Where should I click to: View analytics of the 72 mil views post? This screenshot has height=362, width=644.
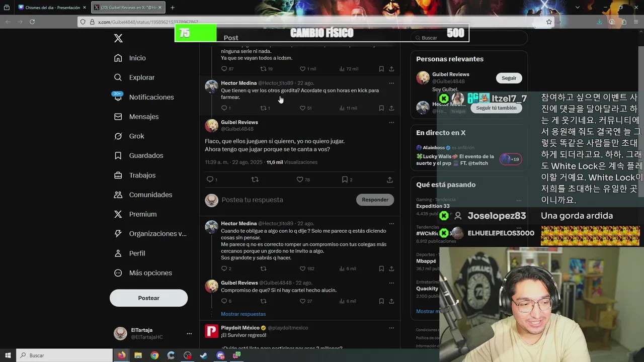349,69
